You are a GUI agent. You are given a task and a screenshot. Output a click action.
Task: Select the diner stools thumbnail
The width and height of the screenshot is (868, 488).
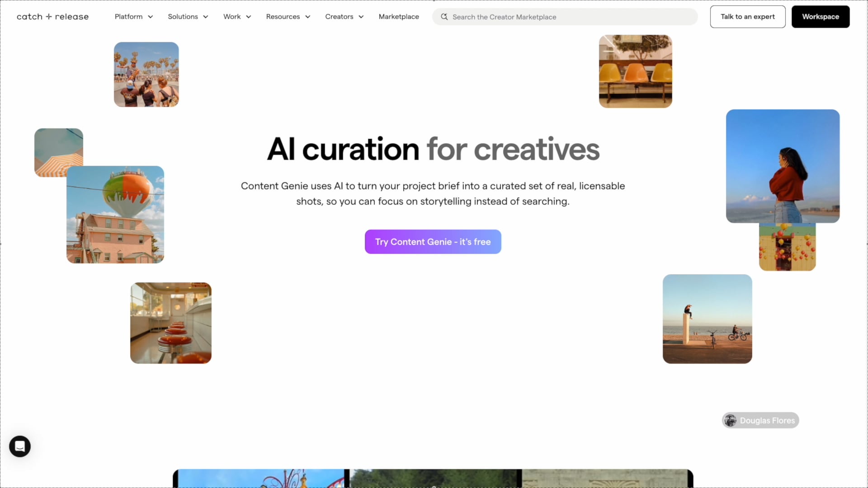pos(170,323)
